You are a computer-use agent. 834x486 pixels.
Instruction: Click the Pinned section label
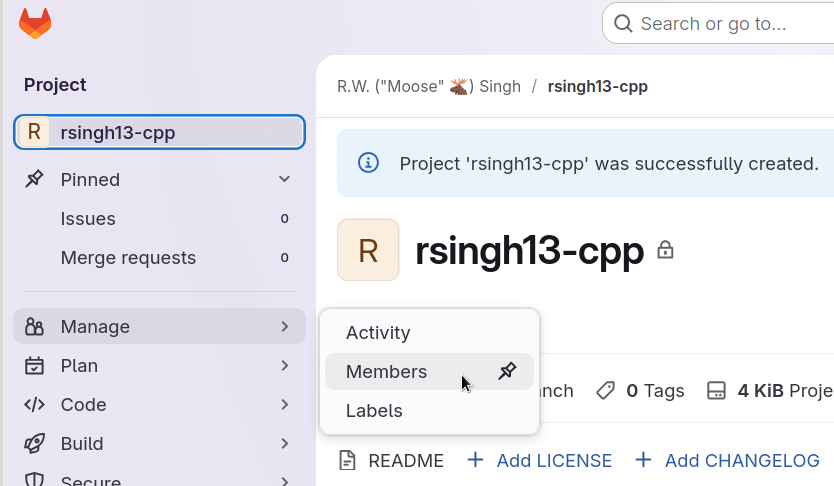(90, 180)
